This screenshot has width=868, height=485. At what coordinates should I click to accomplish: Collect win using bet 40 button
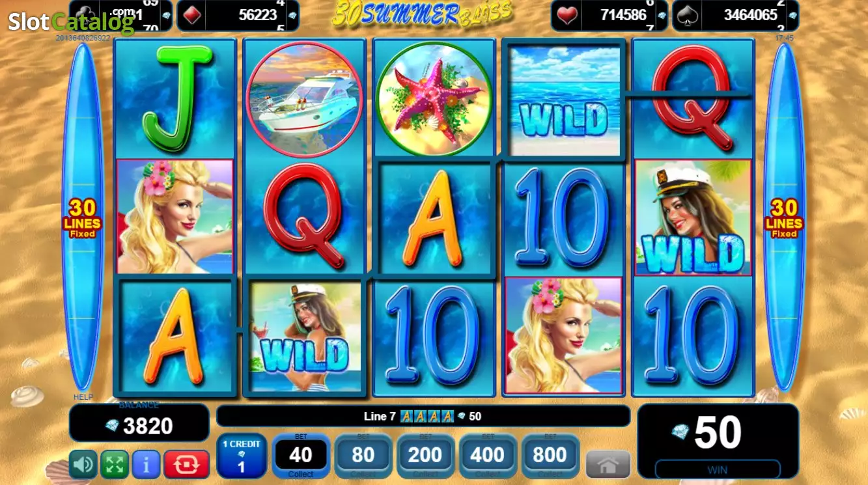click(301, 456)
